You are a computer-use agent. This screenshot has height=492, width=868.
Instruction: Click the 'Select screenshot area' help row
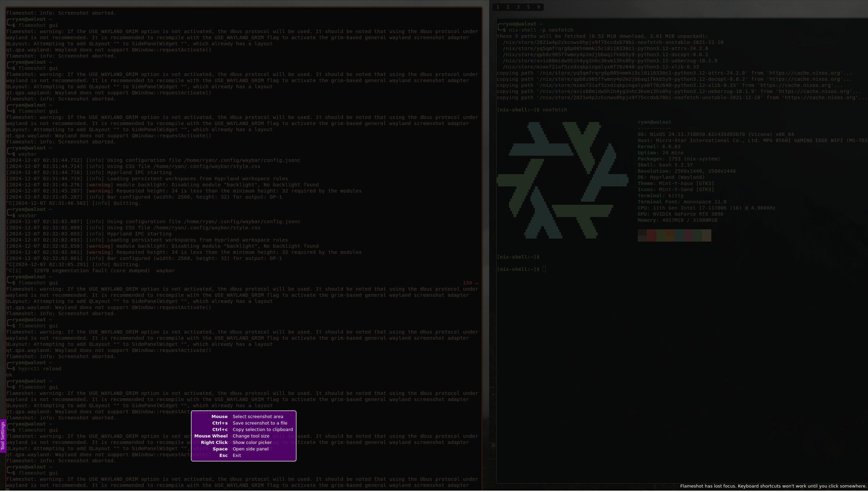(x=244, y=417)
